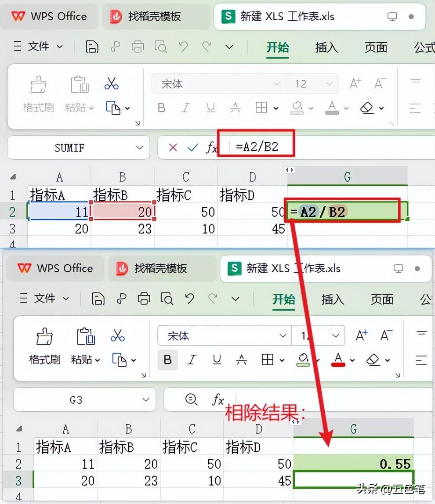The height and width of the screenshot is (504, 435).
Task: Open print preview in bottom window
Action: point(167,299)
